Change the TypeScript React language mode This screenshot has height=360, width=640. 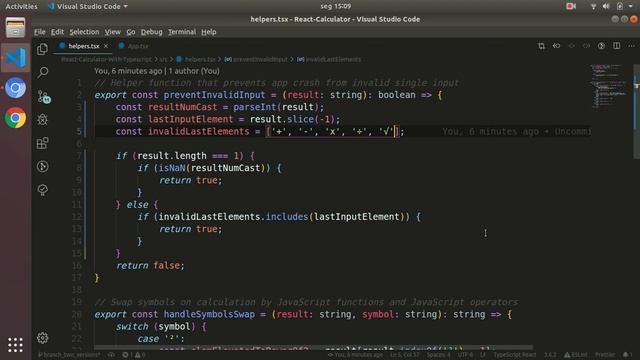pyautogui.click(x=515, y=355)
